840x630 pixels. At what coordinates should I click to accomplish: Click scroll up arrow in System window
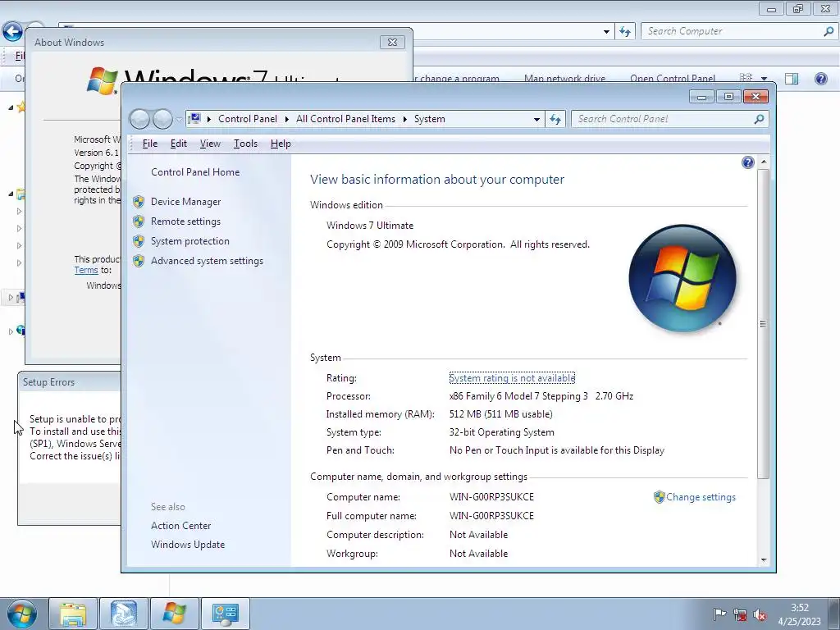(x=764, y=162)
